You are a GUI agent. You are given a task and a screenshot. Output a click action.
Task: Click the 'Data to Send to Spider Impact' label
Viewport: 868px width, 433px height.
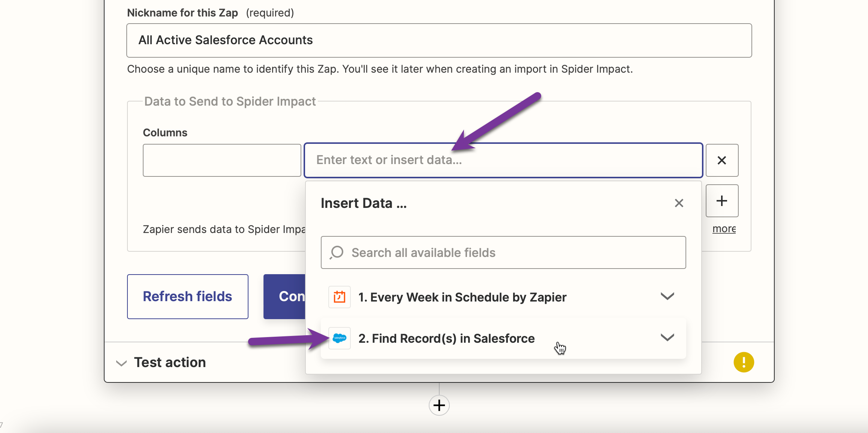(230, 102)
